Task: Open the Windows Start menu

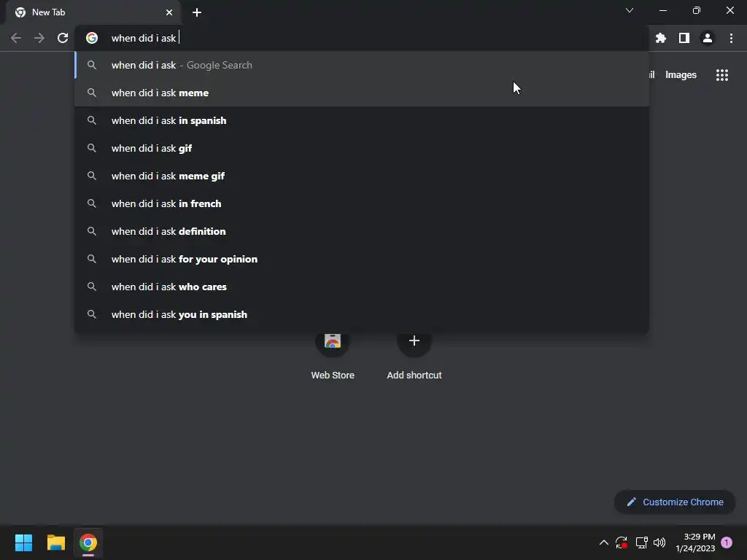Action: [23, 542]
